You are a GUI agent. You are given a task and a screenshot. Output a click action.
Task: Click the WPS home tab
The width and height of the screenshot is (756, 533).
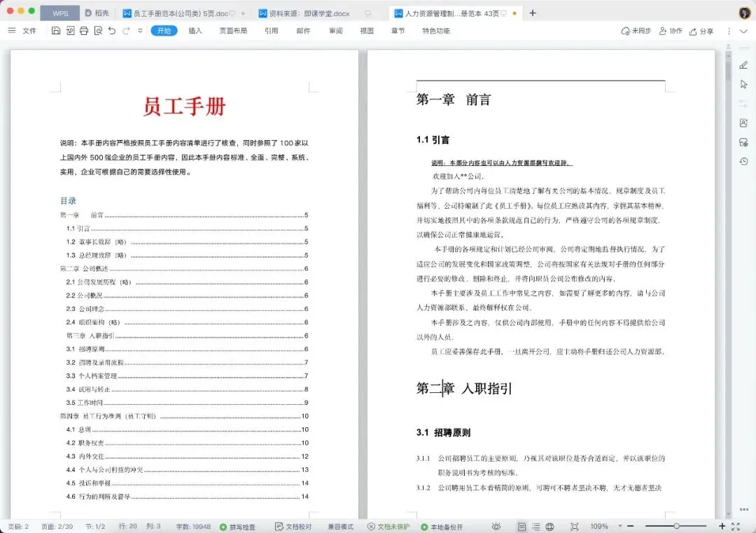coord(60,13)
